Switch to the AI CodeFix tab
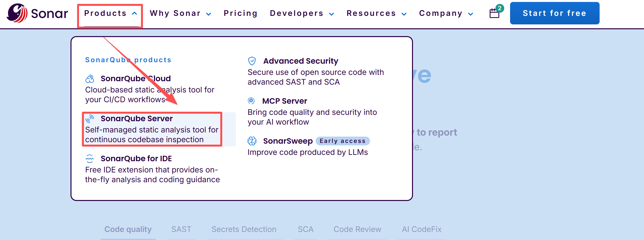This screenshot has width=644, height=240. 422,229
